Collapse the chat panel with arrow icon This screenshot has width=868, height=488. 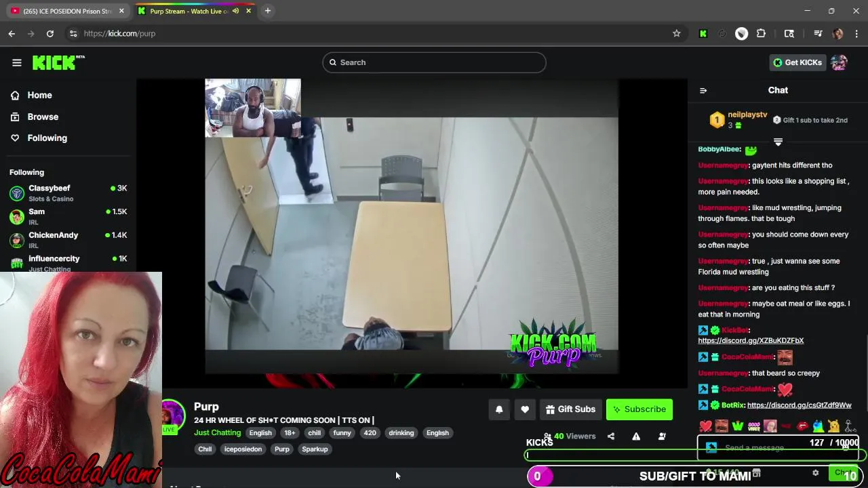pyautogui.click(x=703, y=90)
